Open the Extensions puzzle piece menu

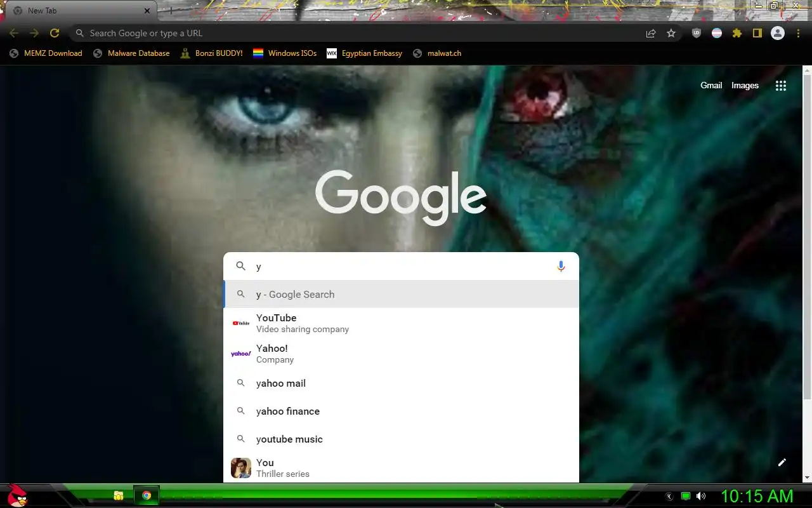pos(737,33)
